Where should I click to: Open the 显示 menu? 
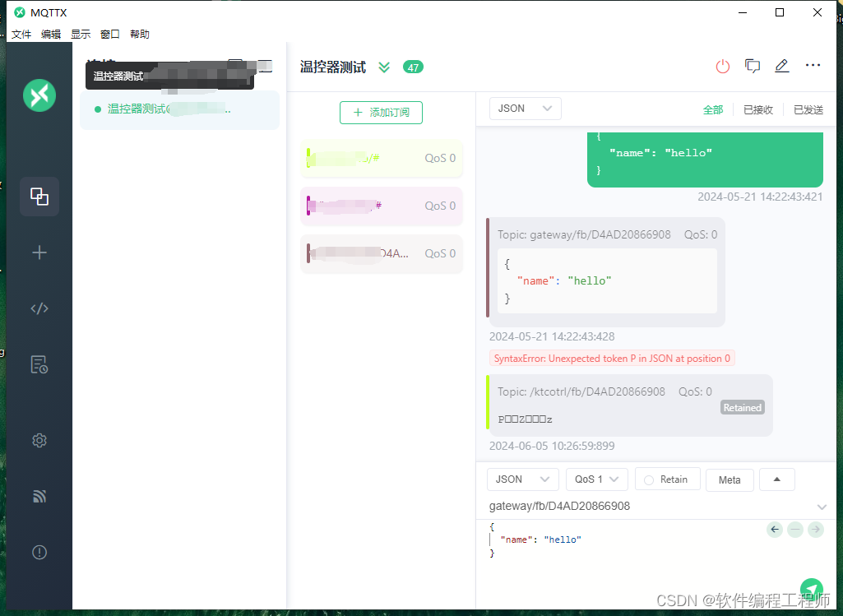81,35
